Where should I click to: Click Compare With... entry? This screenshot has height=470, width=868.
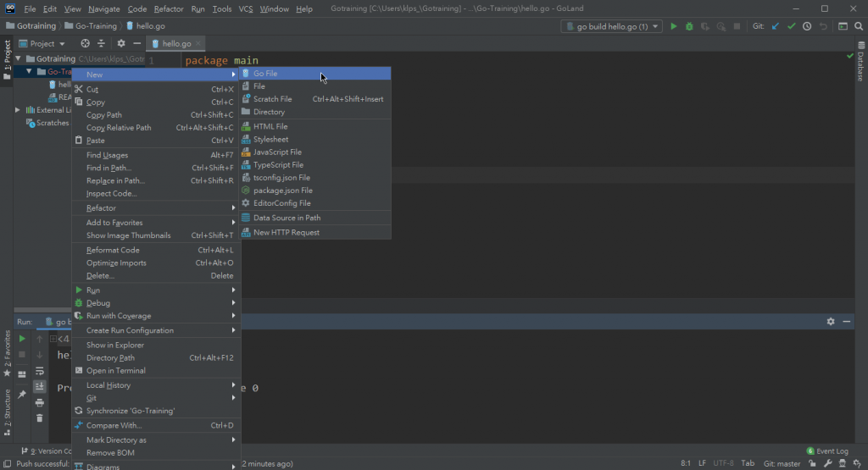[x=156, y=425]
